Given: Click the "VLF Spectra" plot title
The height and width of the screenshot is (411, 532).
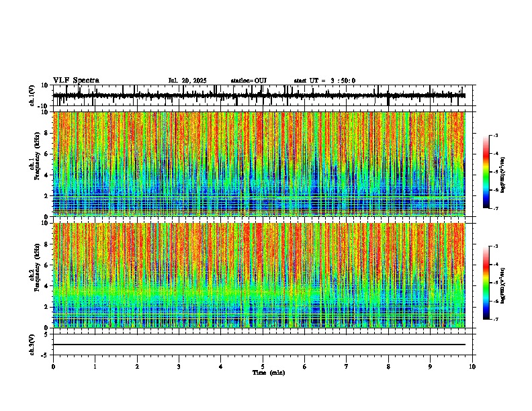Looking at the screenshot, I should 76,80.
